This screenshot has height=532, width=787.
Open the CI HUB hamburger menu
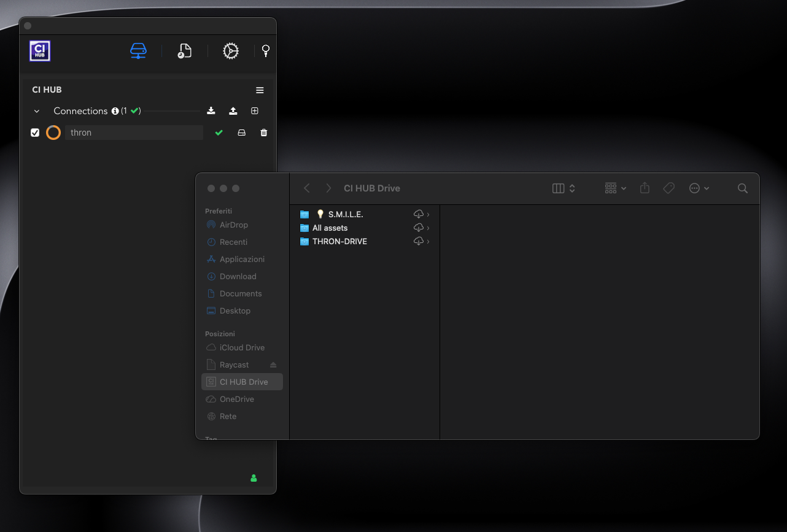pos(260,90)
